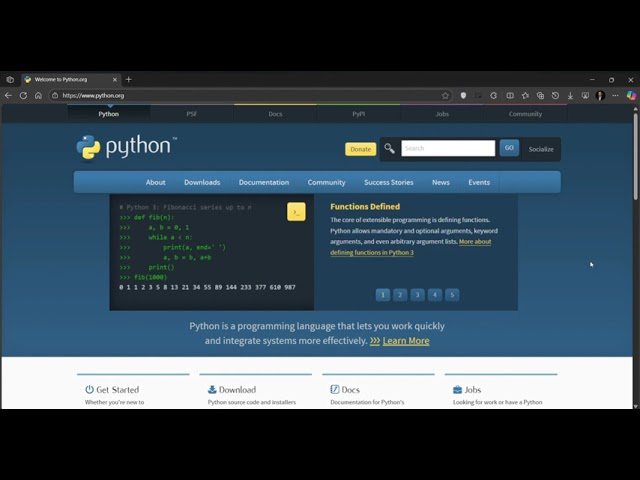Image resolution: width=640 pixels, height=480 pixels.
Task: Follow the Learn More link
Action: (406, 341)
